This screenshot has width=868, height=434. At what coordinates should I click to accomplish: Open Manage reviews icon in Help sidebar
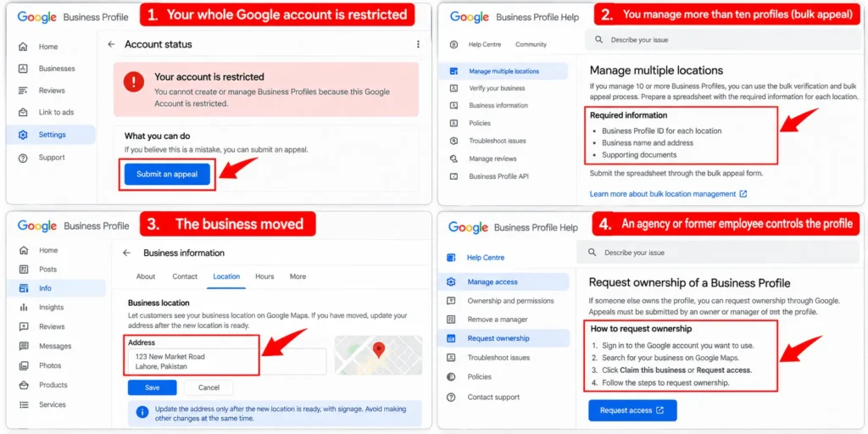click(x=454, y=159)
